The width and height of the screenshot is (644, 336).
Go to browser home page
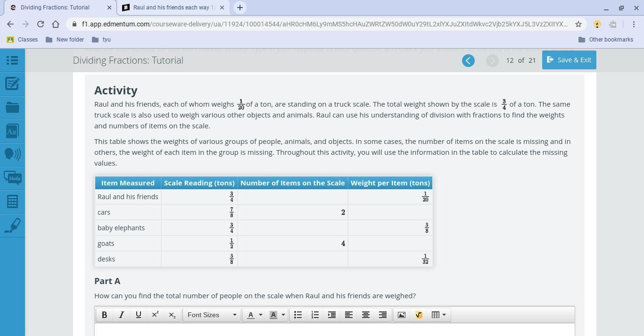coord(56,24)
